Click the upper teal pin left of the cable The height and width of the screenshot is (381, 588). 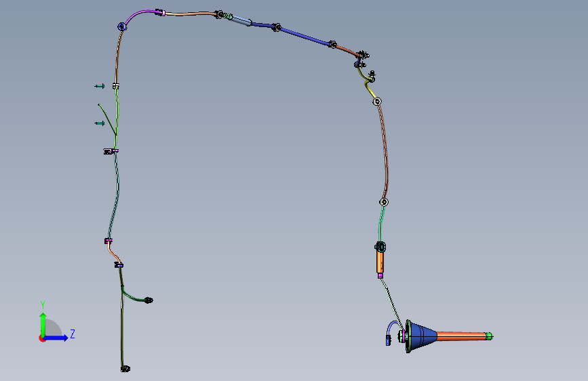100,86
